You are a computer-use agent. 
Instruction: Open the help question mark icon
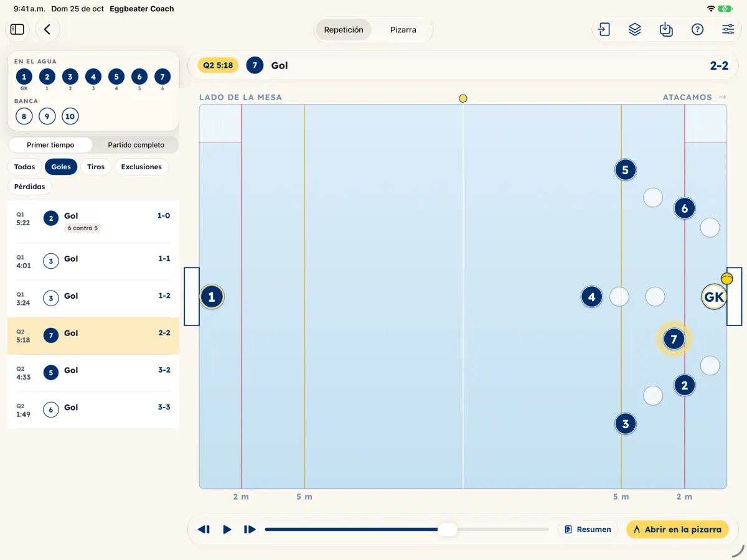pyautogui.click(x=697, y=29)
